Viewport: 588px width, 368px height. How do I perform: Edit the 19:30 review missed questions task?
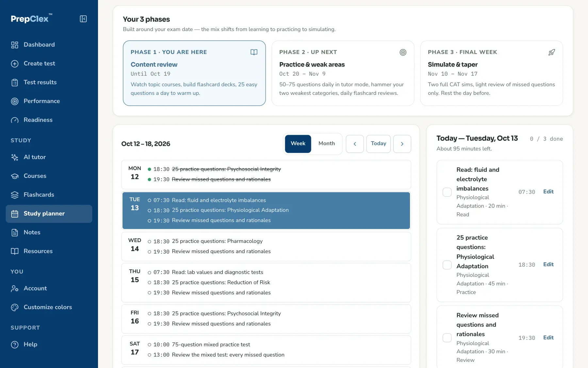coord(548,338)
